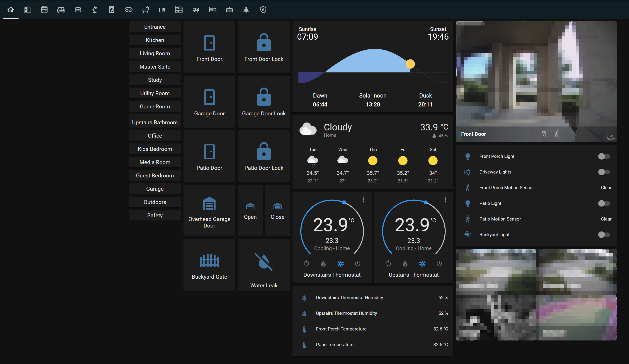
Task: Open the Downstairs Thermostat three-dot menu
Action: pyautogui.click(x=364, y=200)
